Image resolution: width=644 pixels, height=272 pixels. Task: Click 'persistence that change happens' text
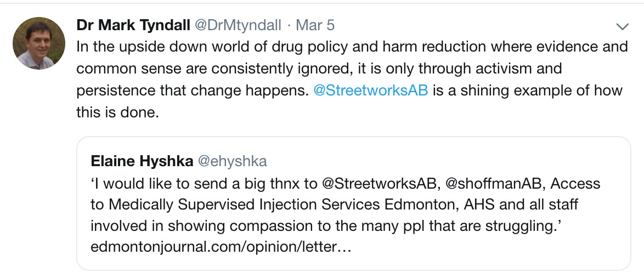[192, 90]
